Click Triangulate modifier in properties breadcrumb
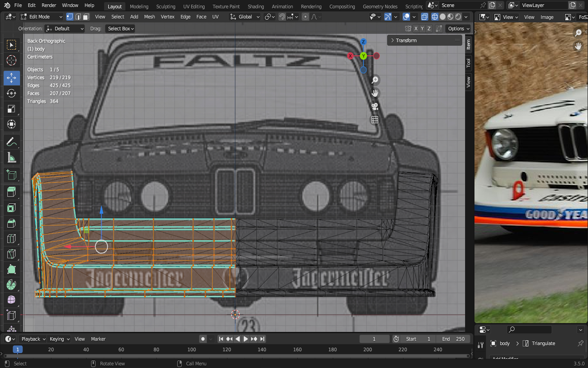 coord(539,343)
